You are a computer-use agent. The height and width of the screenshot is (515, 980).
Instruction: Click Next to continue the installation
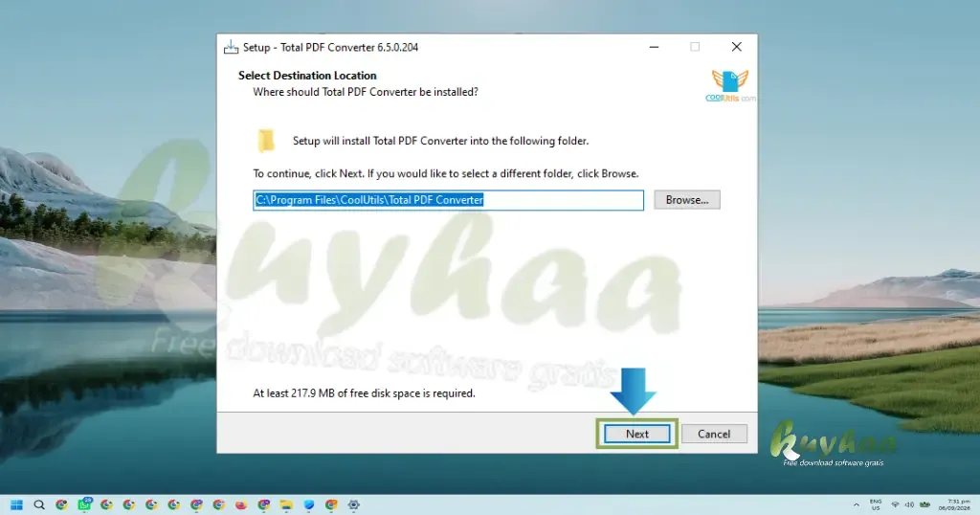tap(636, 434)
